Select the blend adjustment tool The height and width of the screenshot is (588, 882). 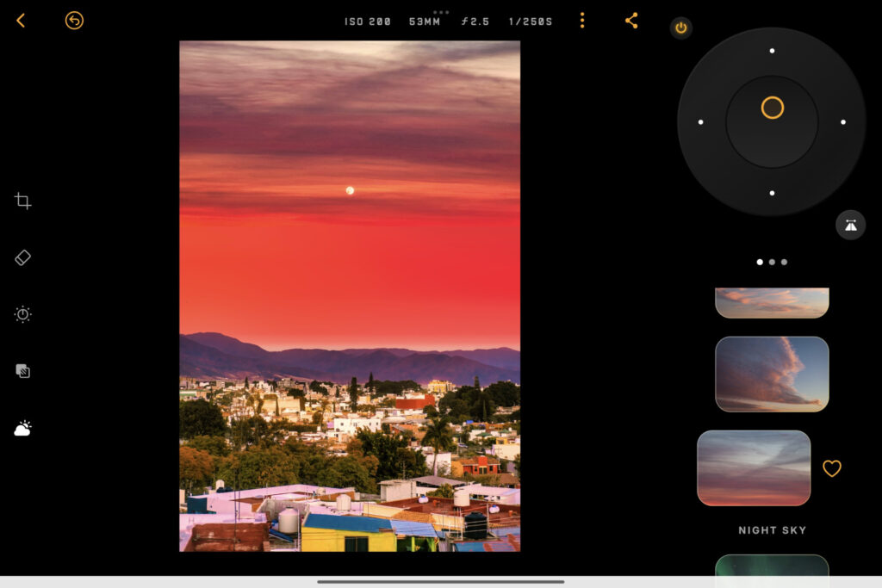(x=22, y=371)
